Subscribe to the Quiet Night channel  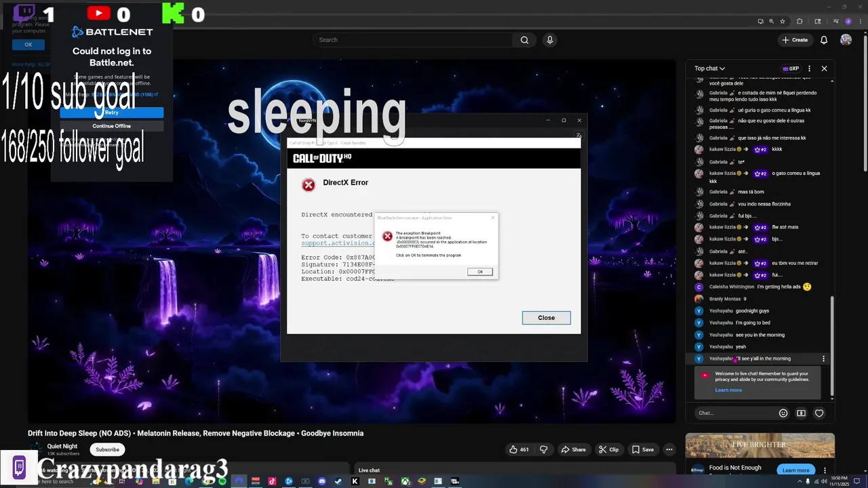tap(107, 449)
